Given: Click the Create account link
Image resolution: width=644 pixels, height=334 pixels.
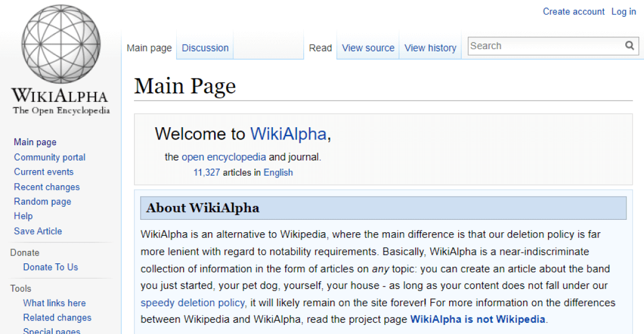Looking at the screenshot, I should point(574,11).
